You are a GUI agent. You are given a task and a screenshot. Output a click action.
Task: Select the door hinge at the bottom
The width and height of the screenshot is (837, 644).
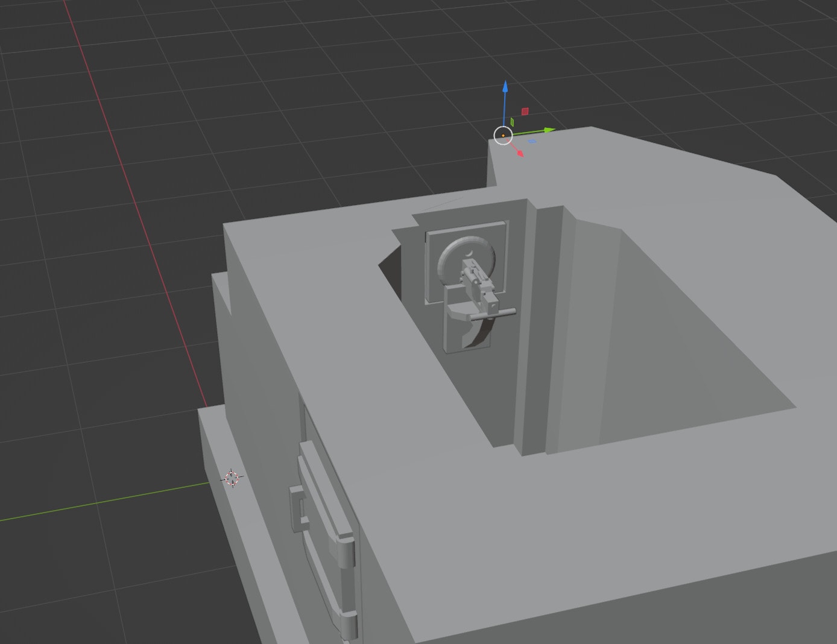(348, 626)
